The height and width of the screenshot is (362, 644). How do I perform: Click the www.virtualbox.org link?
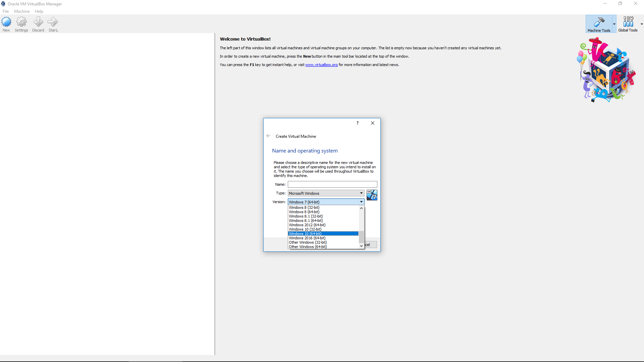point(321,65)
